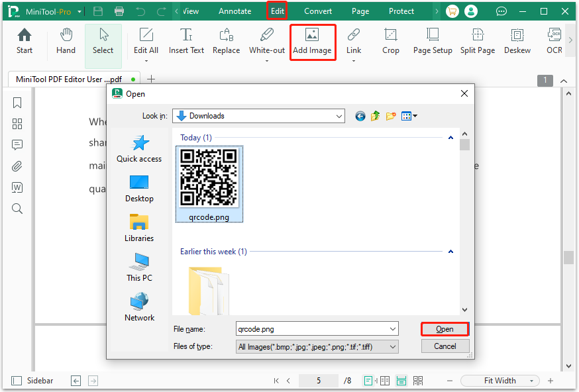579x392 pixels.
Task: Click the page number field showing 5
Action: click(x=318, y=381)
